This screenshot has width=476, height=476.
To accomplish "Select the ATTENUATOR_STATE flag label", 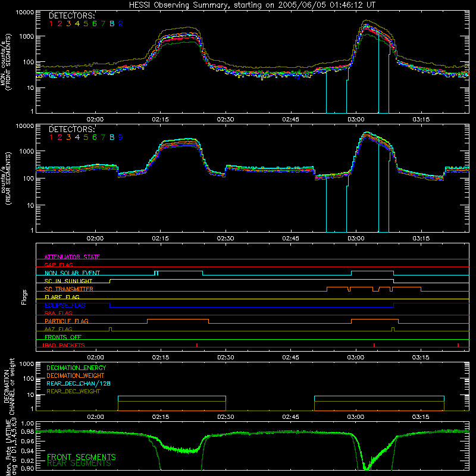I will point(72,257).
